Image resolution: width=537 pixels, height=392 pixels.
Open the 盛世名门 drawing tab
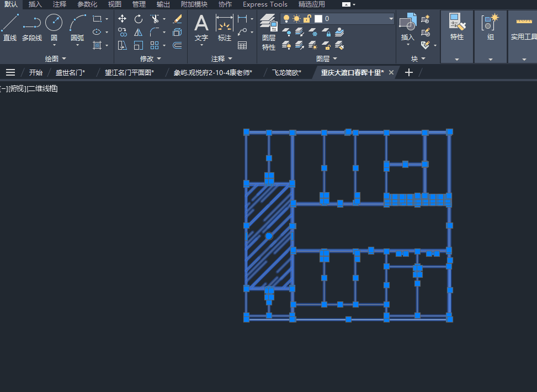[70, 73]
